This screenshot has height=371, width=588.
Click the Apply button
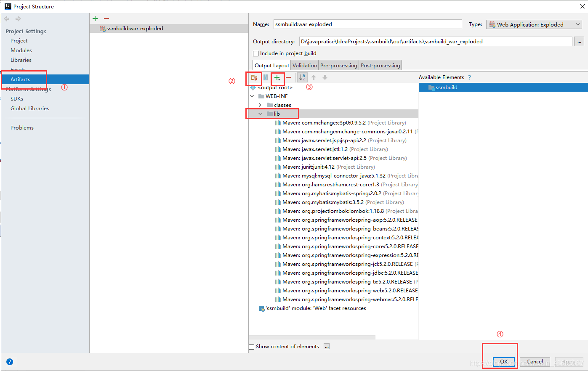click(x=569, y=362)
